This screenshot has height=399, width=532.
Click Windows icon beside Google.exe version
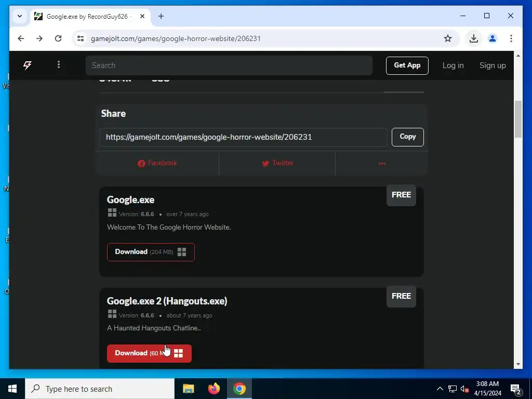(112, 212)
